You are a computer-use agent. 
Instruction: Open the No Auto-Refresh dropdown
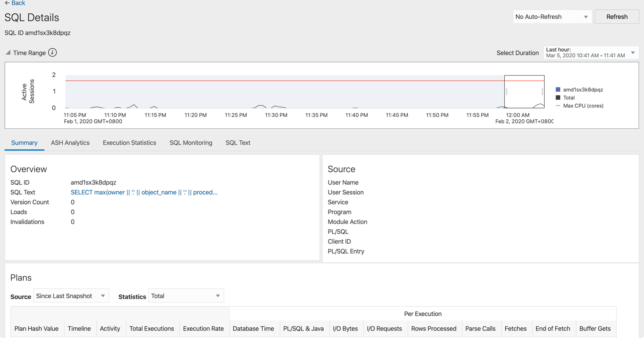552,17
